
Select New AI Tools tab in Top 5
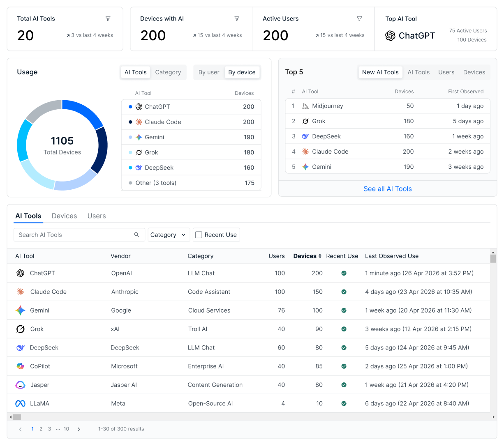coord(380,72)
